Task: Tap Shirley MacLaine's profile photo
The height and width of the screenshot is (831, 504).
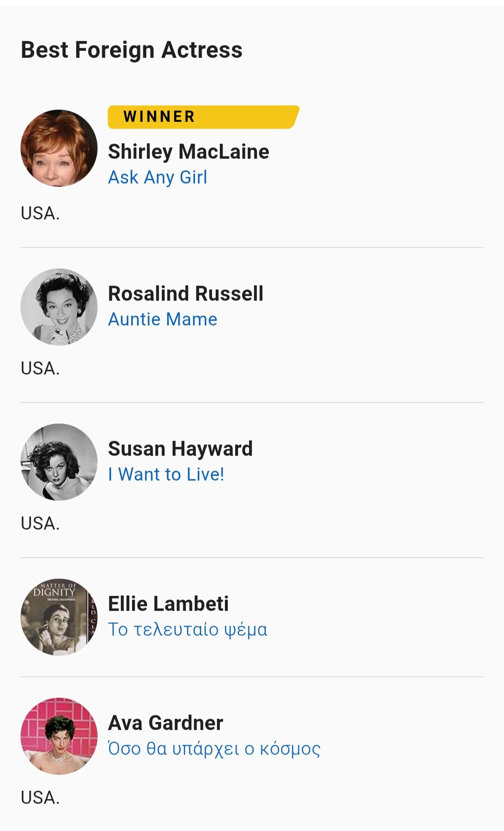Action: click(x=59, y=148)
